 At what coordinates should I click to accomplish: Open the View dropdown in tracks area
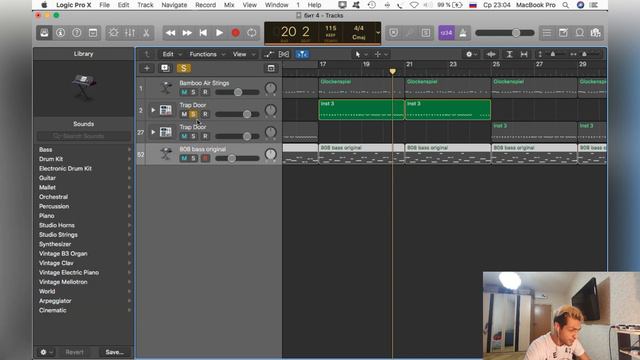[243, 54]
